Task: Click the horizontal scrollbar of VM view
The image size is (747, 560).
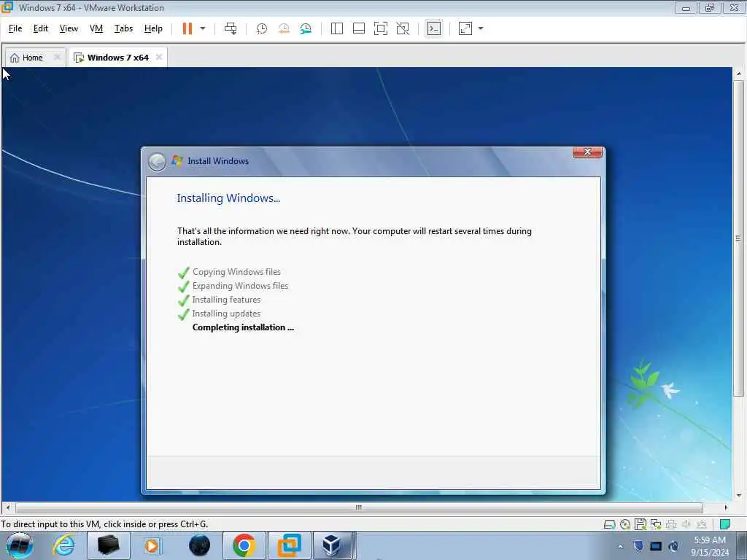Action: (x=359, y=507)
